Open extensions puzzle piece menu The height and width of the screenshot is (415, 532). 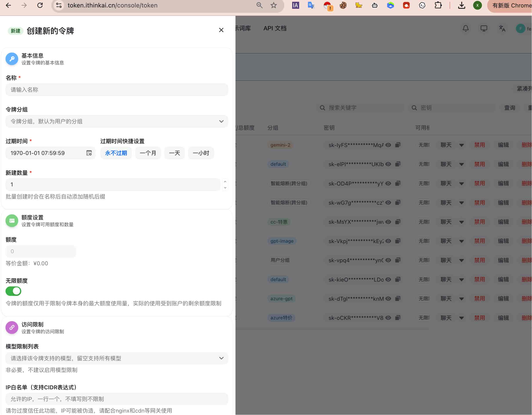pos(438,5)
